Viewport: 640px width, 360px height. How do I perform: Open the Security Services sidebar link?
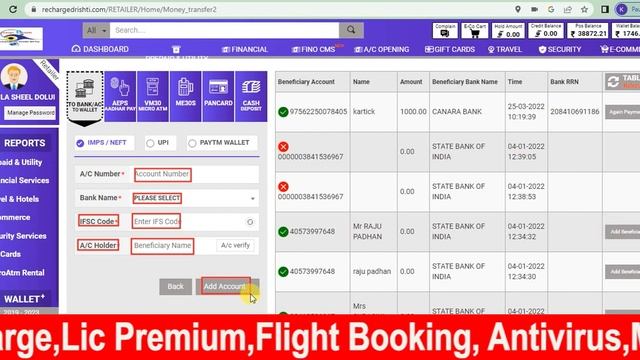point(23,236)
